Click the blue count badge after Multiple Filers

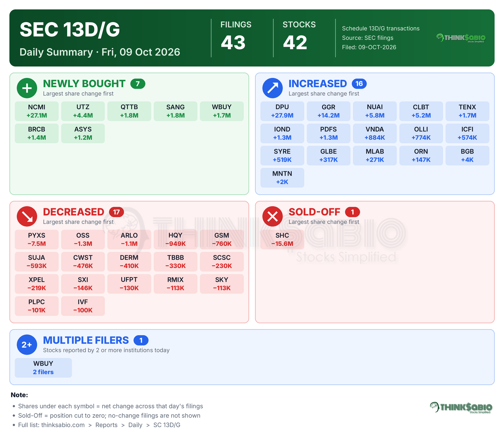coord(141,340)
